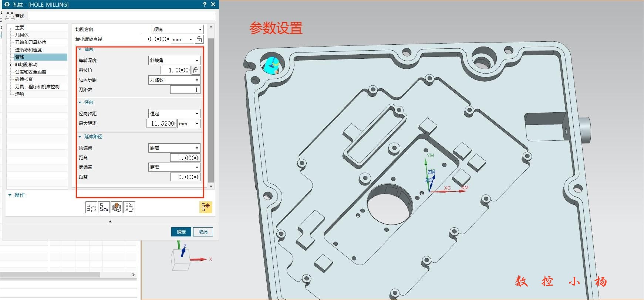Viewport: 644px width, 300px height.
Task: Click the large circular hole in the part
Action: coord(389,204)
